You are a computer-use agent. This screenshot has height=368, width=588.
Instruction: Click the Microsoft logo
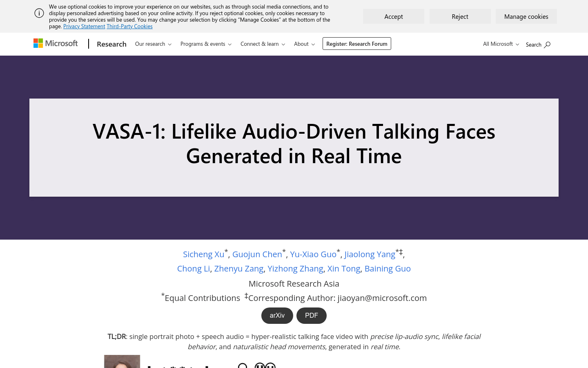click(56, 43)
